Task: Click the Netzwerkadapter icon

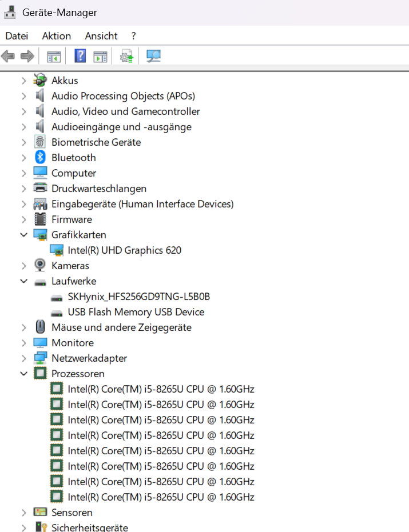Action: click(x=40, y=358)
